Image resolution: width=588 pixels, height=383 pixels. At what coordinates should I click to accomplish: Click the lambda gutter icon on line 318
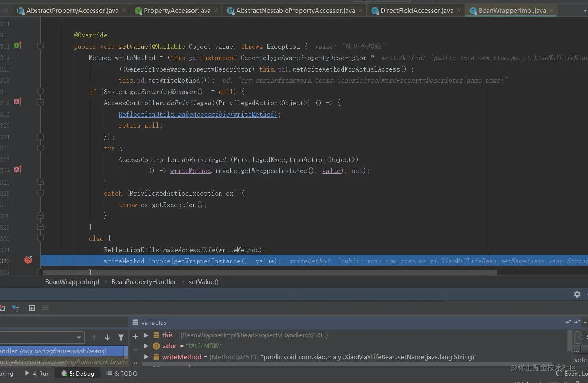click(18, 102)
